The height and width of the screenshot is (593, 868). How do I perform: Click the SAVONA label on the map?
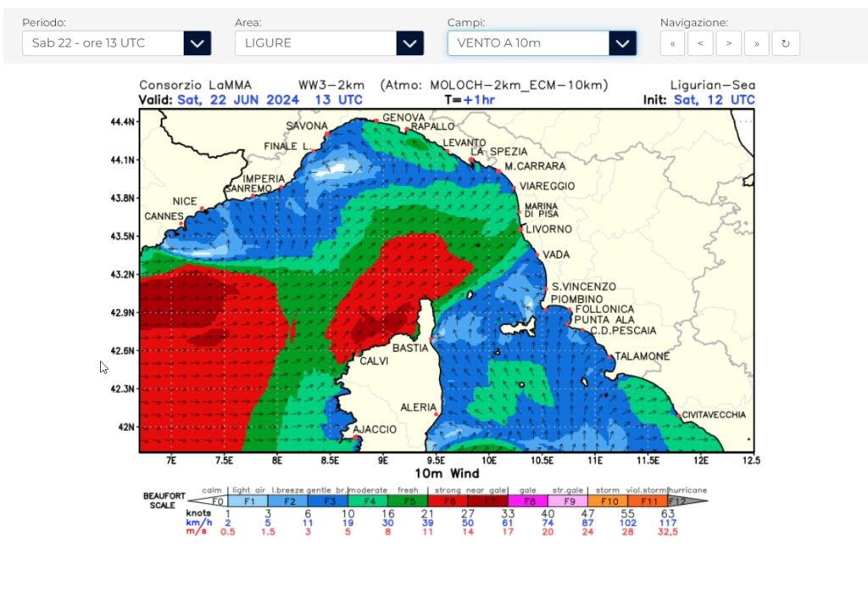307,126
